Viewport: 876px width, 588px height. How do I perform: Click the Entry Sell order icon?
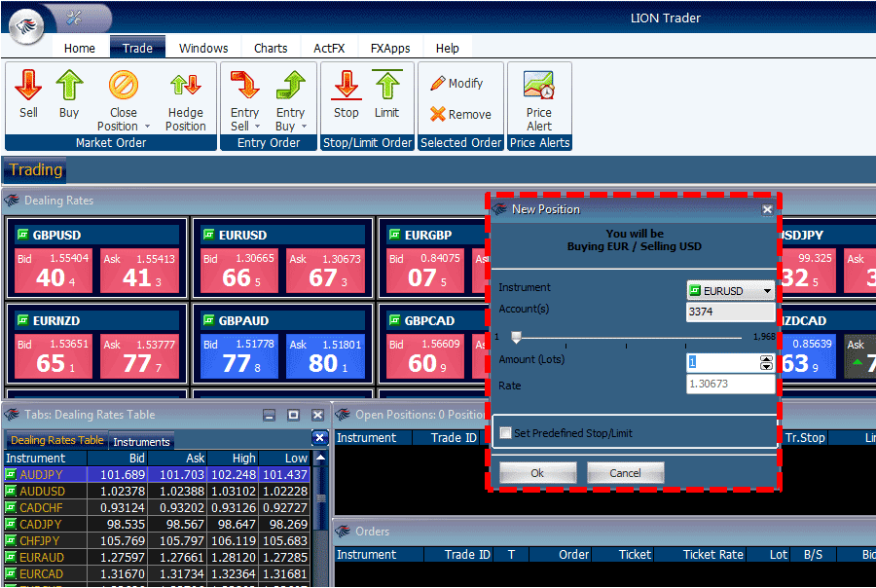click(x=244, y=86)
